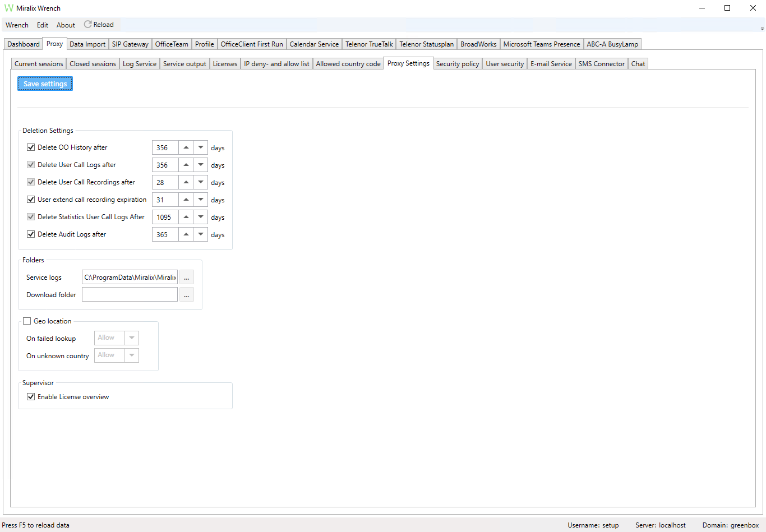This screenshot has height=532, width=766.
Task: Toggle User extend call recording expiration checkbox
Action: click(x=31, y=200)
